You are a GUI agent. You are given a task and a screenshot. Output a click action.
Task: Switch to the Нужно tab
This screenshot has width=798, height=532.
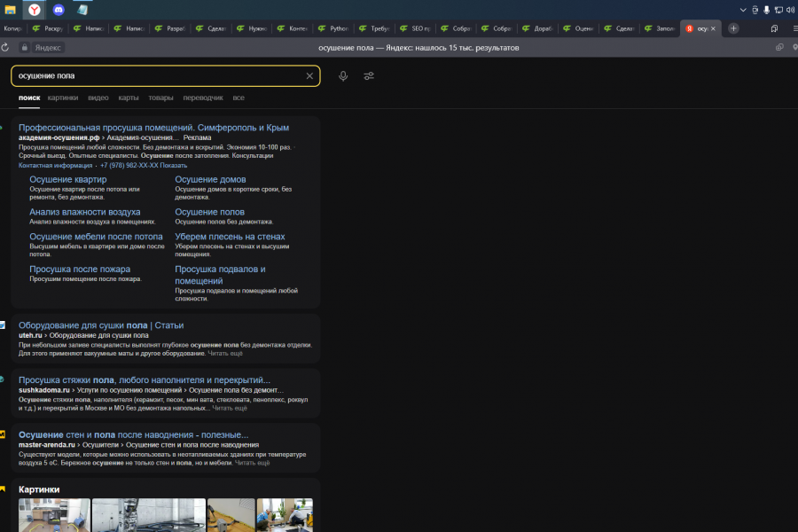[252, 28]
